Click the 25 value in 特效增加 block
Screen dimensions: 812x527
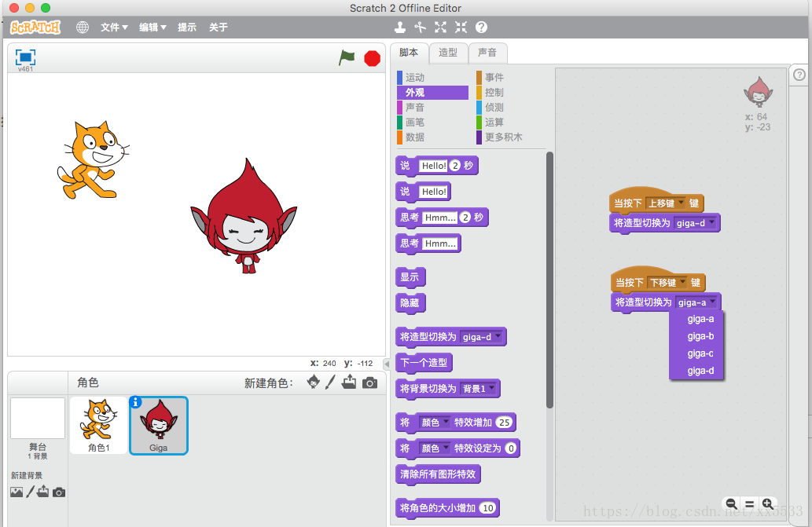pyautogui.click(x=504, y=423)
